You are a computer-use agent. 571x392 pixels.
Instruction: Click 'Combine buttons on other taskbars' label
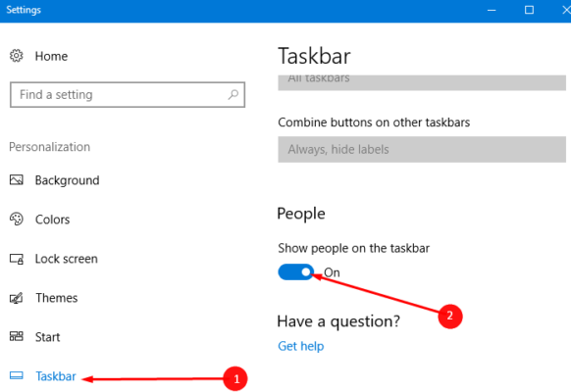[x=374, y=122]
